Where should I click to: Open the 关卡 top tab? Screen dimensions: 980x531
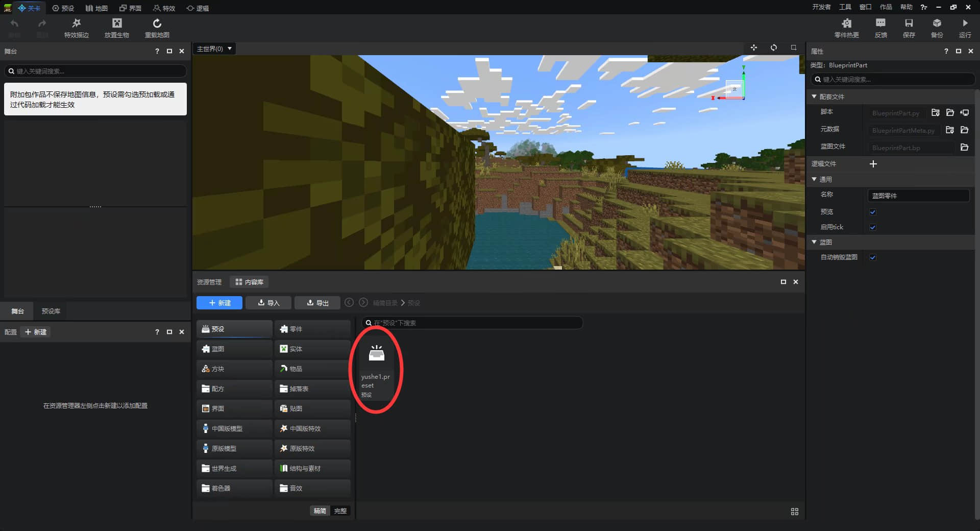[x=29, y=8]
